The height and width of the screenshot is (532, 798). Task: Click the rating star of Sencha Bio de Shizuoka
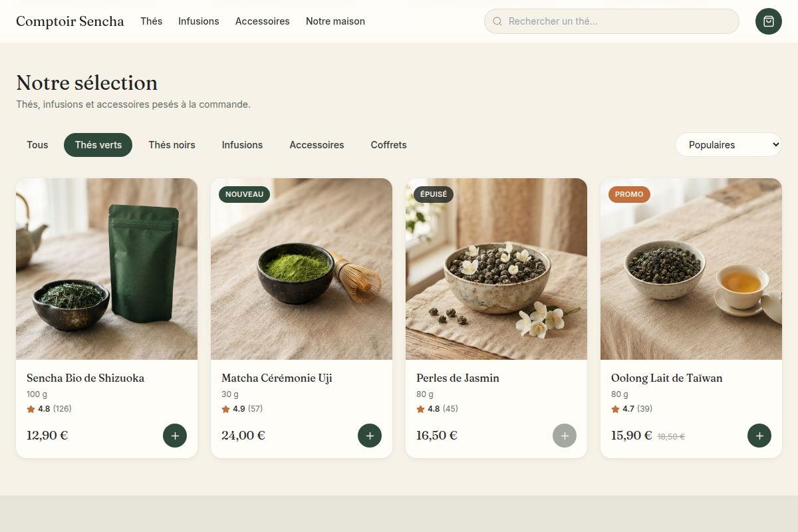(31, 409)
